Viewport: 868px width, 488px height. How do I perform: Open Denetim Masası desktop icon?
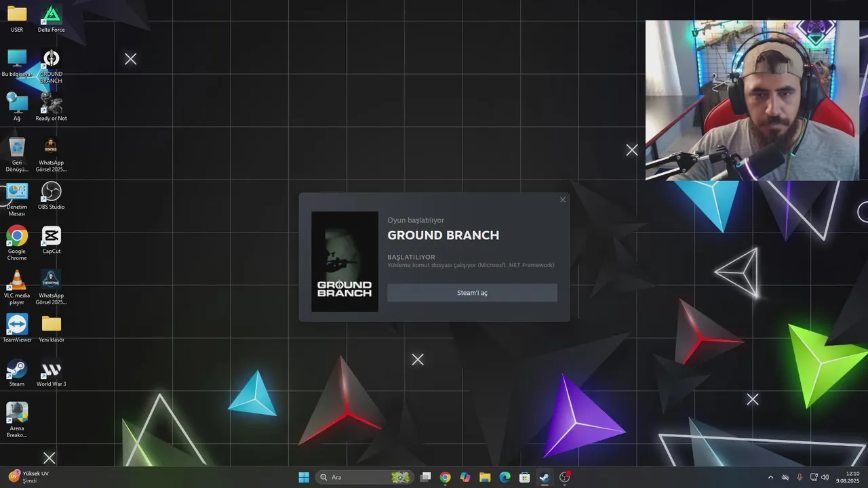17,199
